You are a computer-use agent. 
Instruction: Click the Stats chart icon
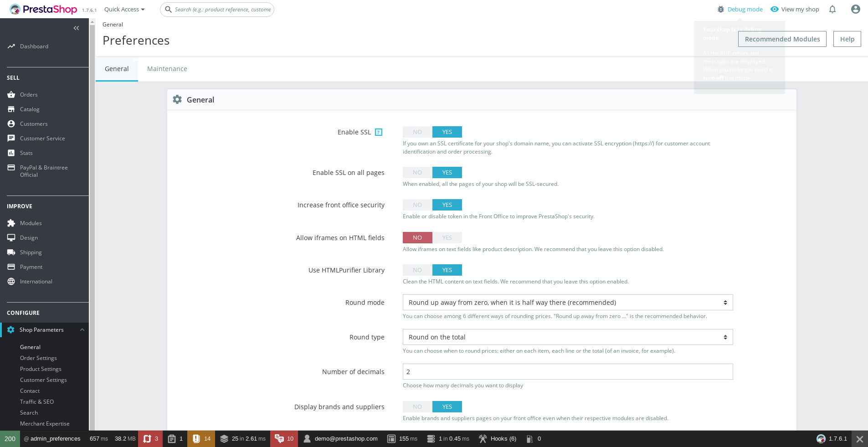pyautogui.click(x=11, y=153)
